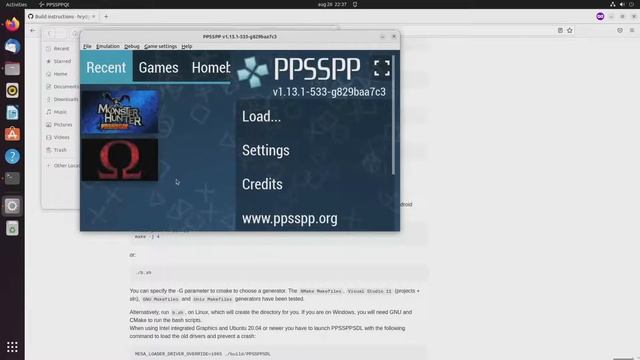Open a new browser tab

click(106, 17)
